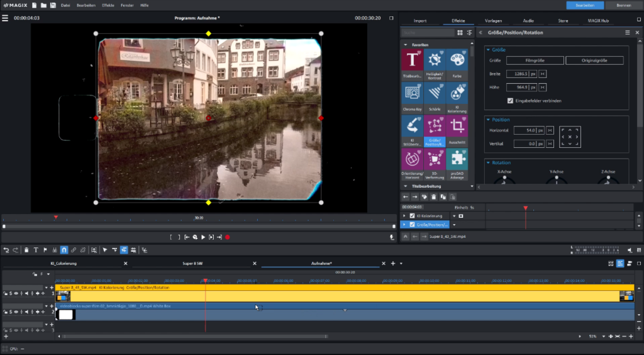Open the 3D-Verformung effect tile
The image size is (644, 355).
[435, 161]
